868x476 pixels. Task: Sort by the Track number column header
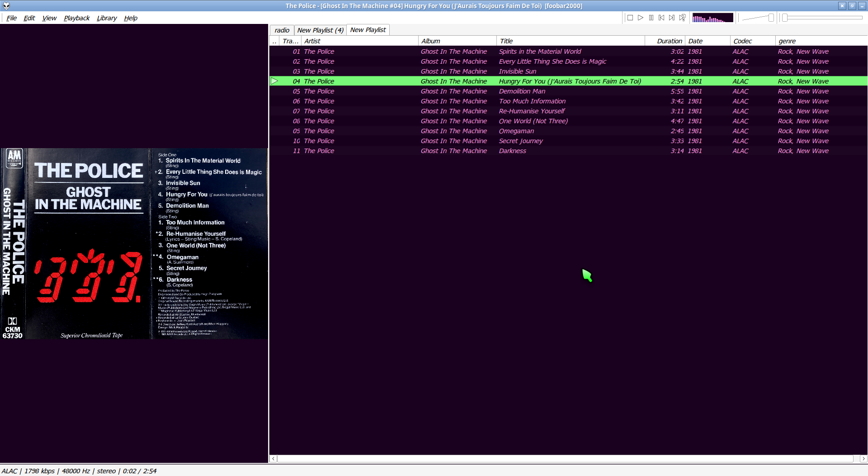(290, 41)
